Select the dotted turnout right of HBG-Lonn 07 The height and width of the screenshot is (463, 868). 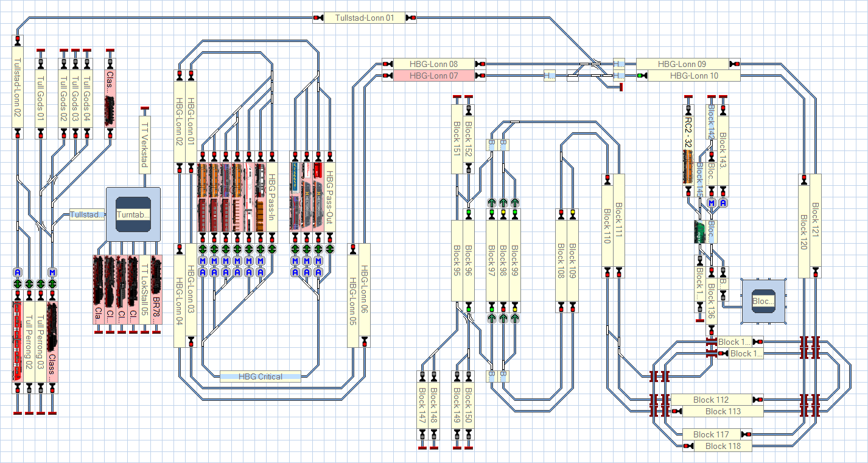(x=572, y=76)
